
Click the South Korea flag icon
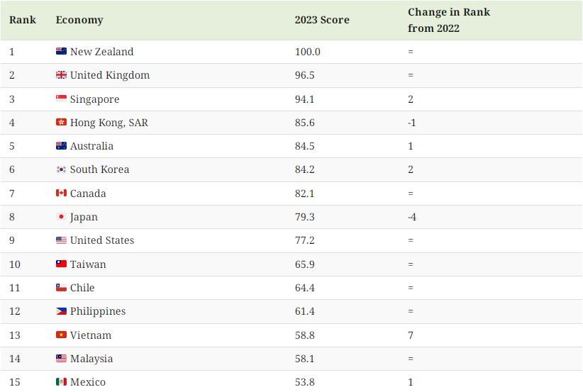(x=61, y=169)
